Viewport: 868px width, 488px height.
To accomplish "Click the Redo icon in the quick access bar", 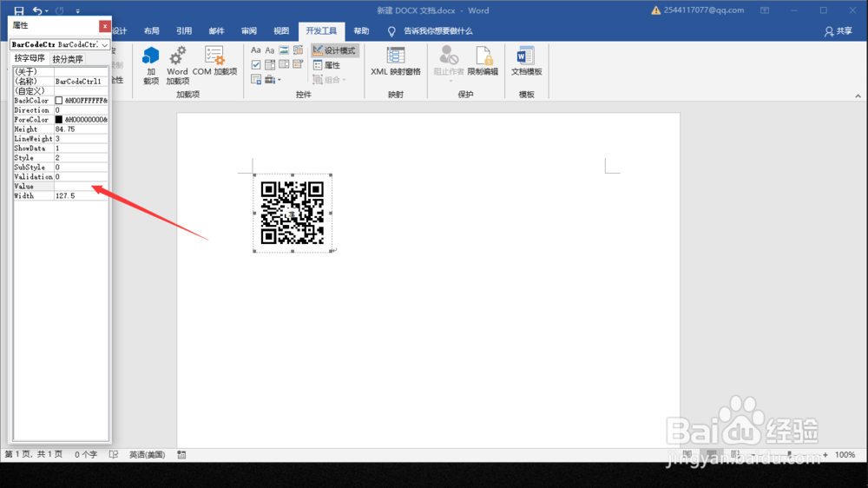I will tap(60, 10).
